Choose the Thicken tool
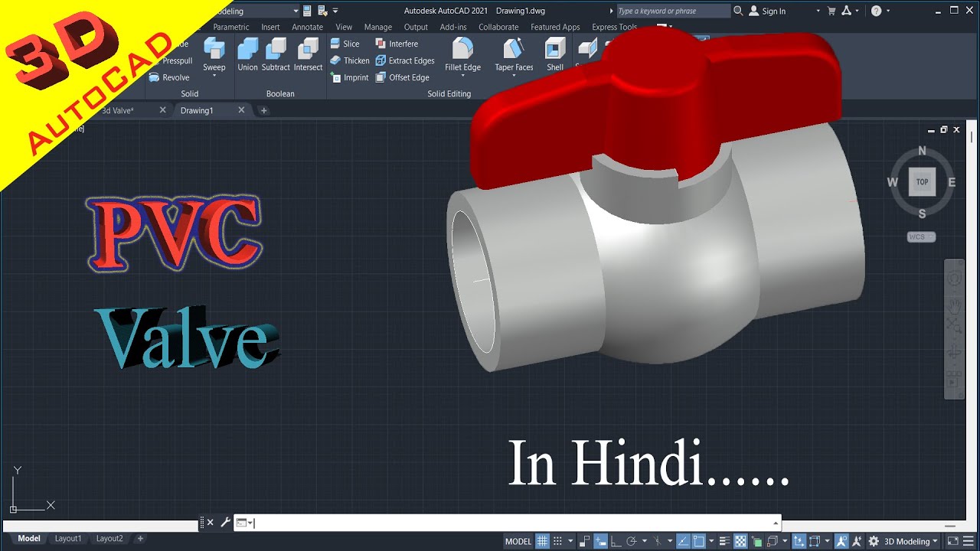This screenshot has height=551, width=980. 349,60
